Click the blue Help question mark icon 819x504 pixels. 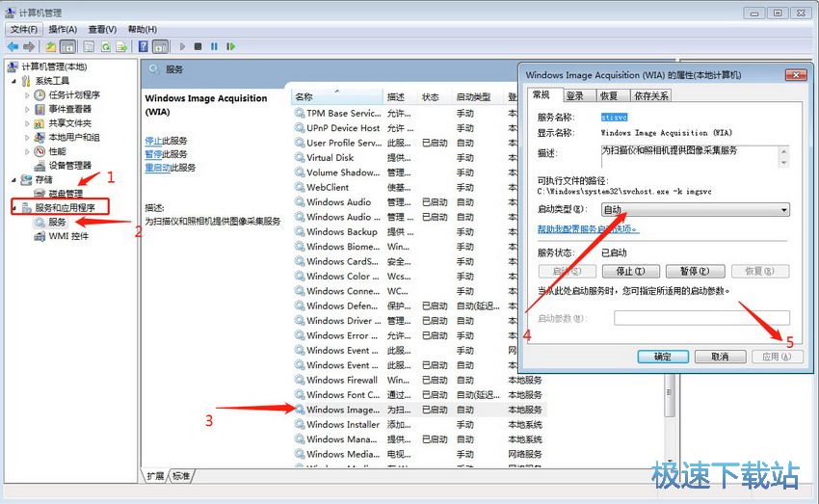[144, 46]
